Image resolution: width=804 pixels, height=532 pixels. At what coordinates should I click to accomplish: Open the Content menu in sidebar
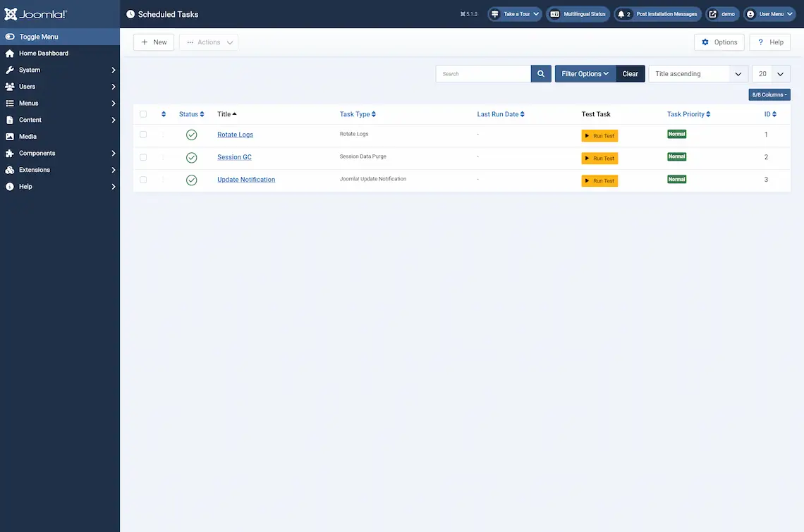(29, 119)
